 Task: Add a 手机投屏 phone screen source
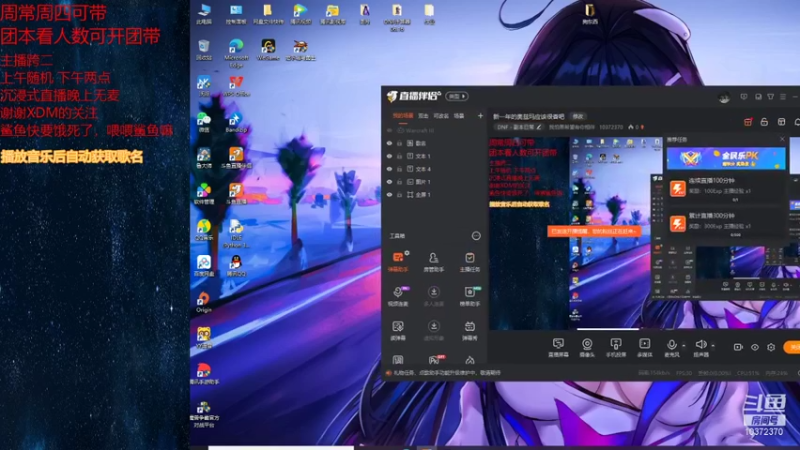[616, 347]
